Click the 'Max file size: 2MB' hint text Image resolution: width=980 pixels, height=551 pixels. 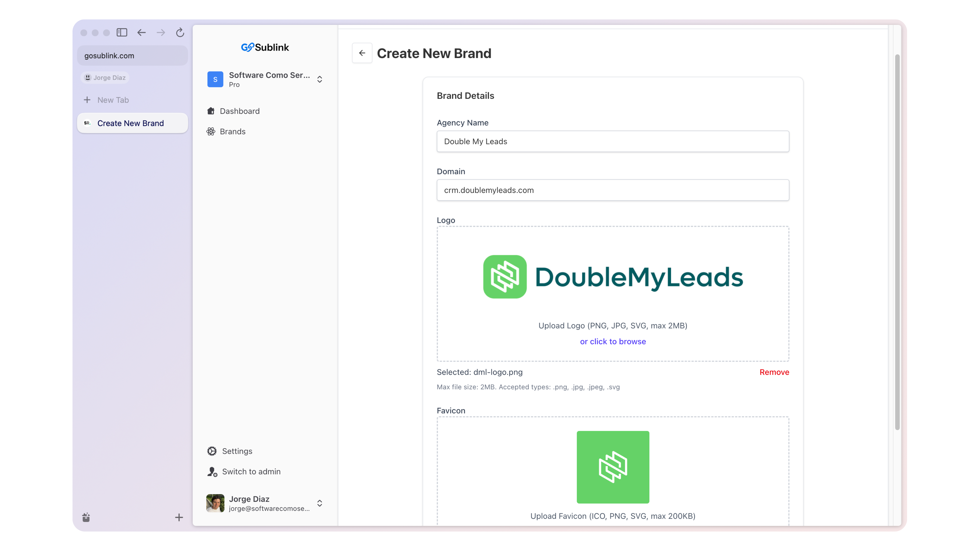[528, 387]
